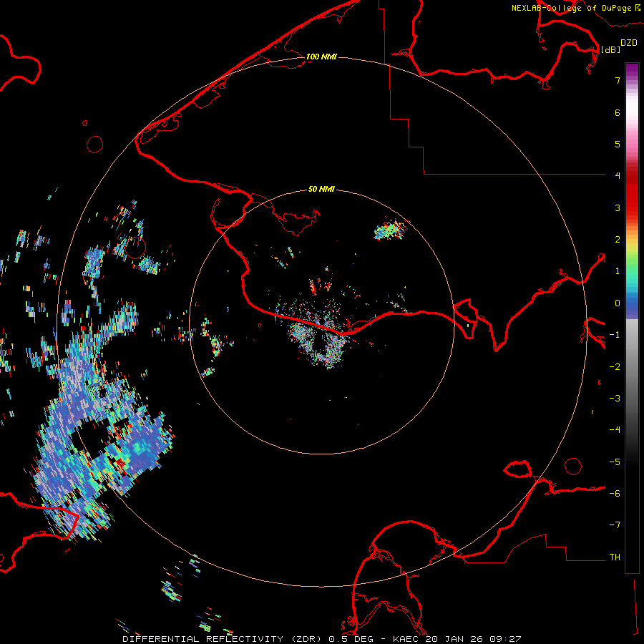Click the -4 value on the color scale
The width and height of the screenshot is (644, 644).
[615, 430]
